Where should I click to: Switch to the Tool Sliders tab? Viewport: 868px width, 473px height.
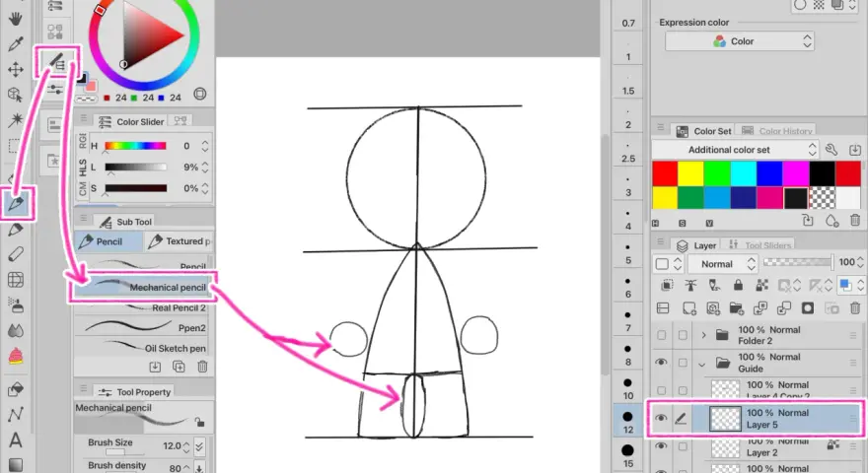(759, 245)
